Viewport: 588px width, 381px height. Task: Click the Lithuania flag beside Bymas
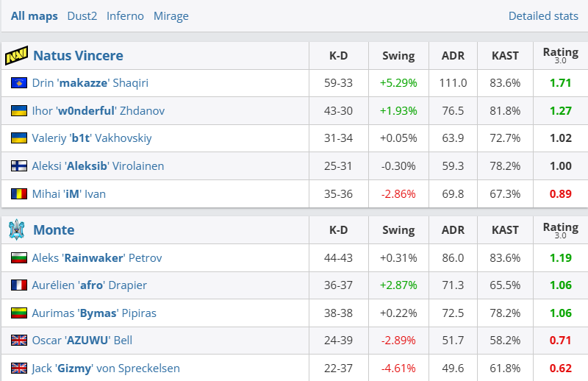click(x=18, y=313)
